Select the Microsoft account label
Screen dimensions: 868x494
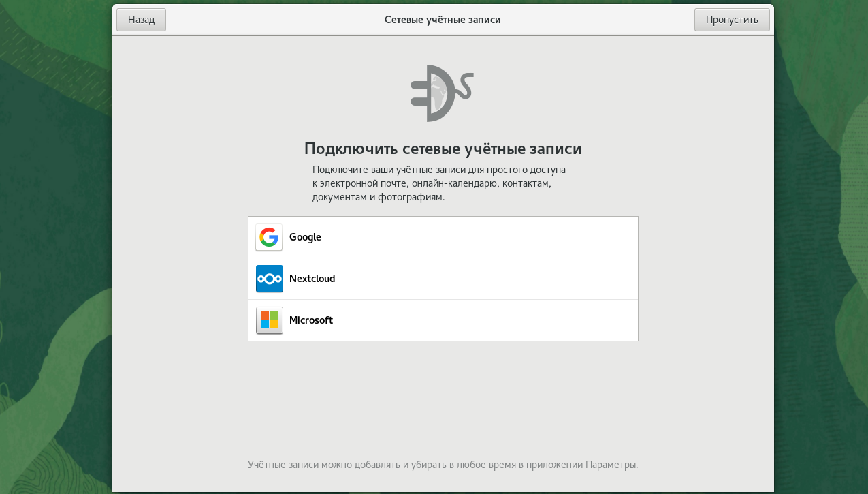(x=311, y=320)
